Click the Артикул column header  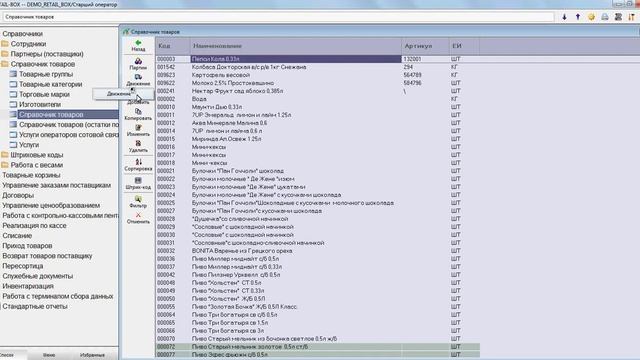425,46
